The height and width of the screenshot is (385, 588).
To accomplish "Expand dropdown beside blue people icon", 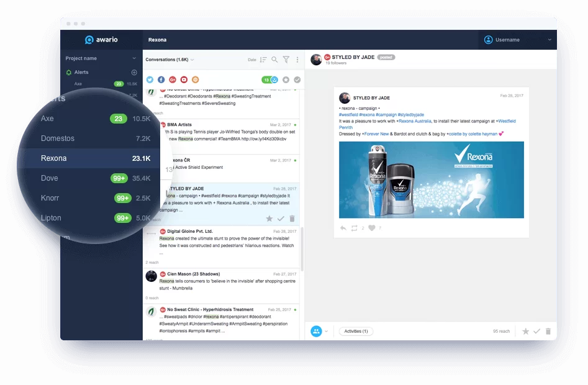I will tap(326, 332).
